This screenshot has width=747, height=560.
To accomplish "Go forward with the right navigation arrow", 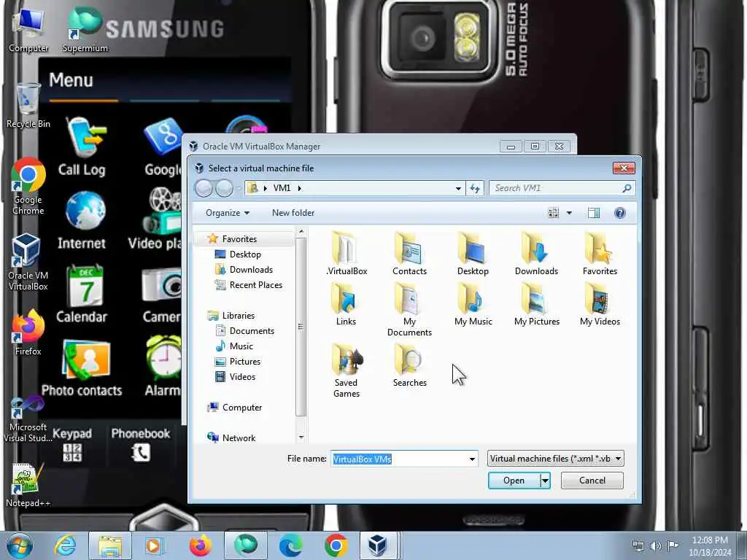I will [x=225, y=189].
